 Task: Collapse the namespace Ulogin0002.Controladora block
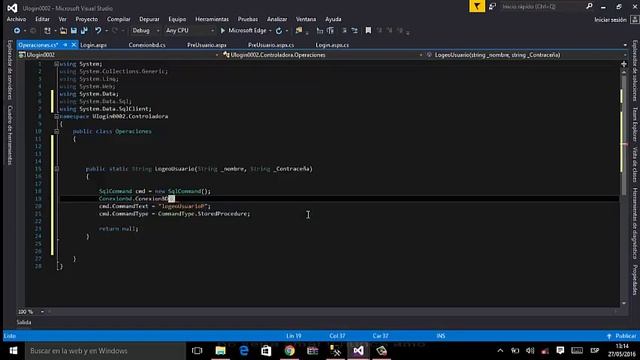[x=57, y=116]
